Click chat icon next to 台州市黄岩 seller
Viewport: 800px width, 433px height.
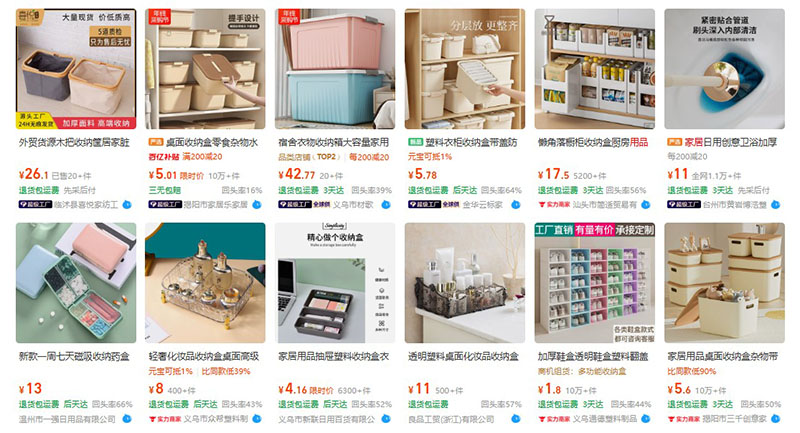[x=776, y=205]
